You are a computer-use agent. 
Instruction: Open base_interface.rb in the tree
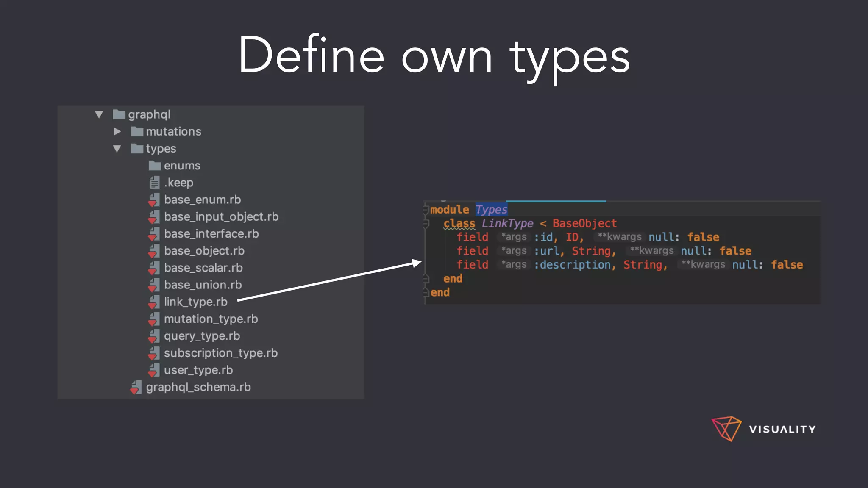(x=211, y=234)
